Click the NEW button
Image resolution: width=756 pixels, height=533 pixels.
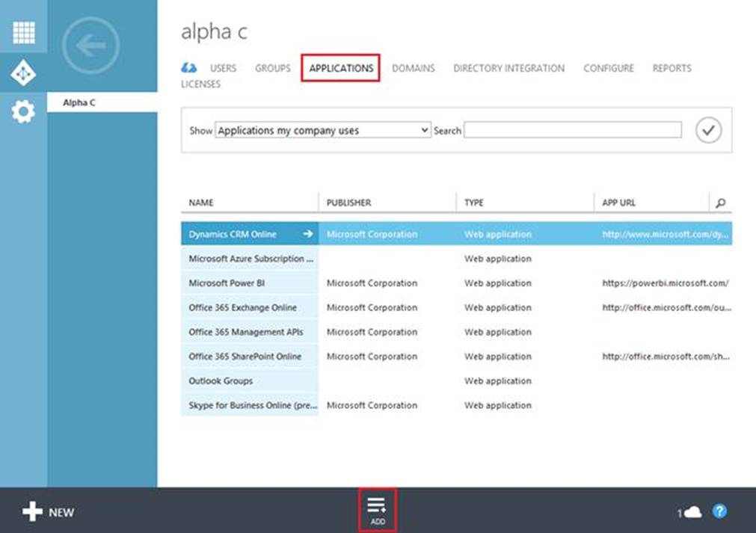click(49, 512)
